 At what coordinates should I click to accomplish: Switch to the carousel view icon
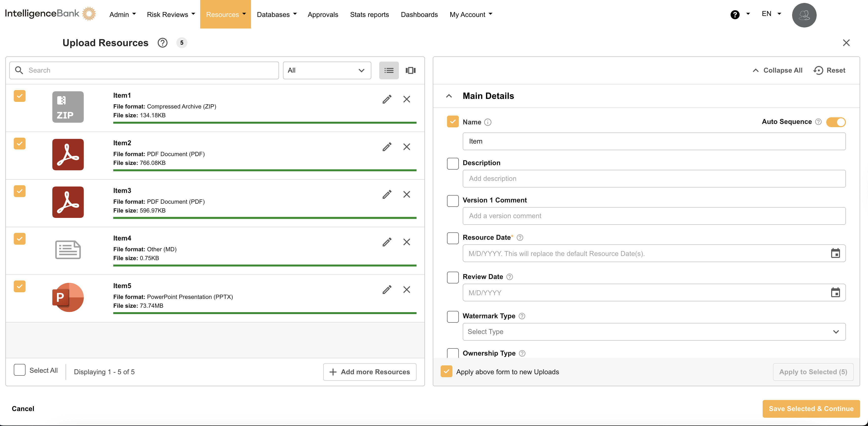410,70
